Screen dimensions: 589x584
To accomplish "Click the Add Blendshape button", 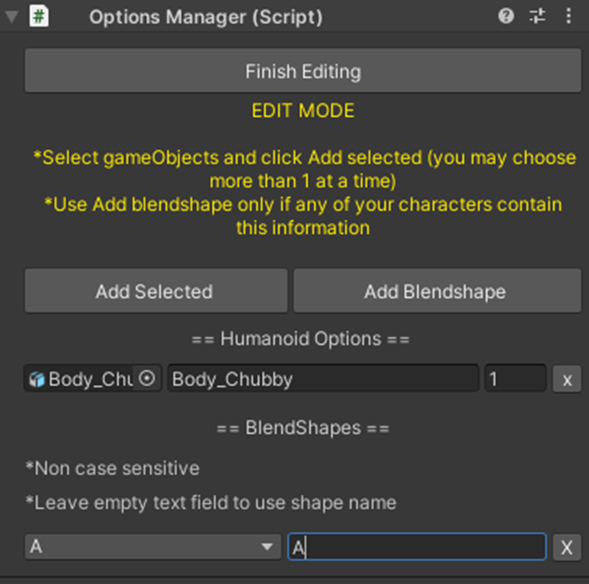I will click(437, 291).
